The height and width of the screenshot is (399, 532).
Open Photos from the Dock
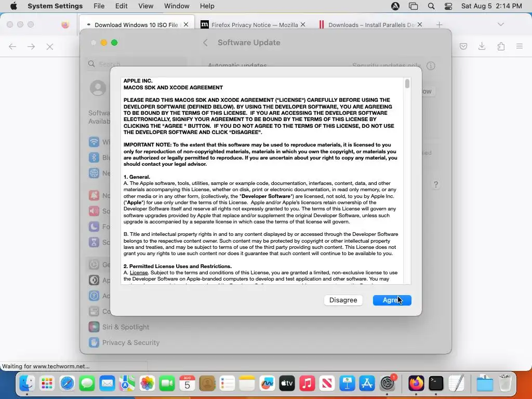[x=147, y=383]
